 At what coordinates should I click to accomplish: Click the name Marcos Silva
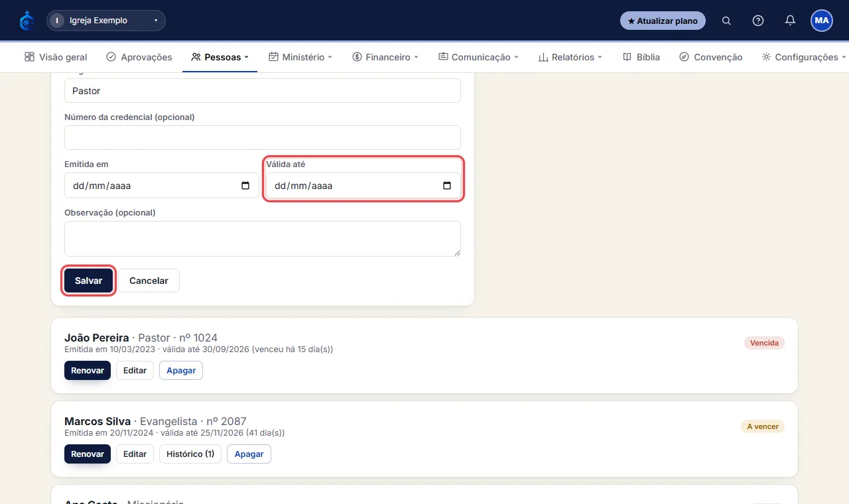point(98,421)
